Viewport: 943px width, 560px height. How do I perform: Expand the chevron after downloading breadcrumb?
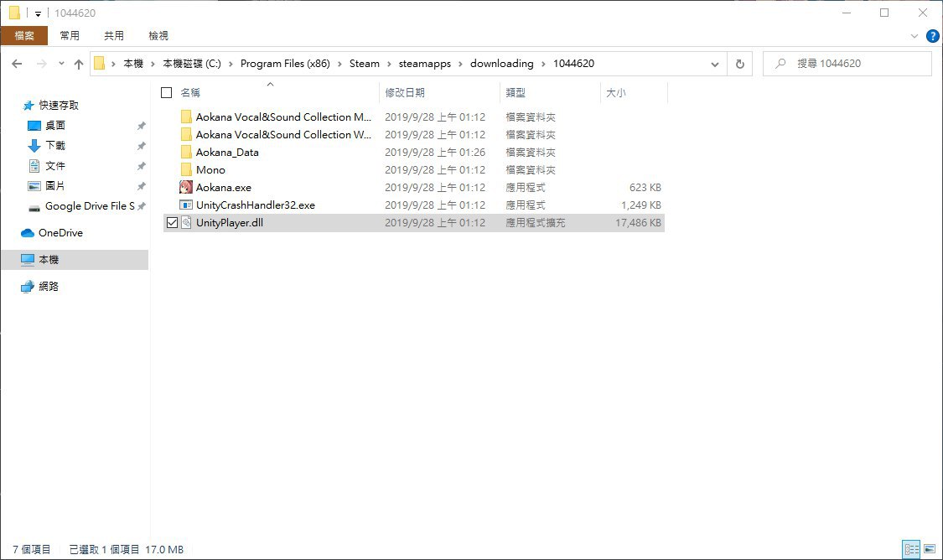(x=544, y=64)
